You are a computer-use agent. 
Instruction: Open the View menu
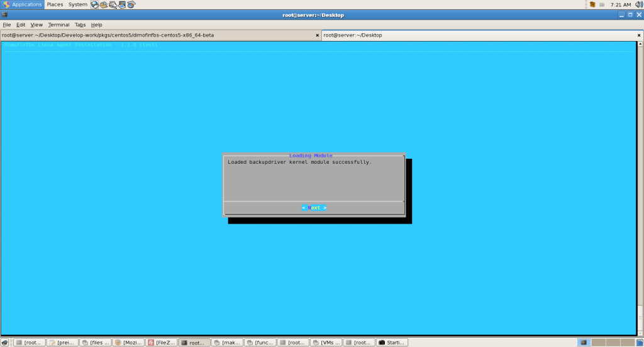(36, 25)
